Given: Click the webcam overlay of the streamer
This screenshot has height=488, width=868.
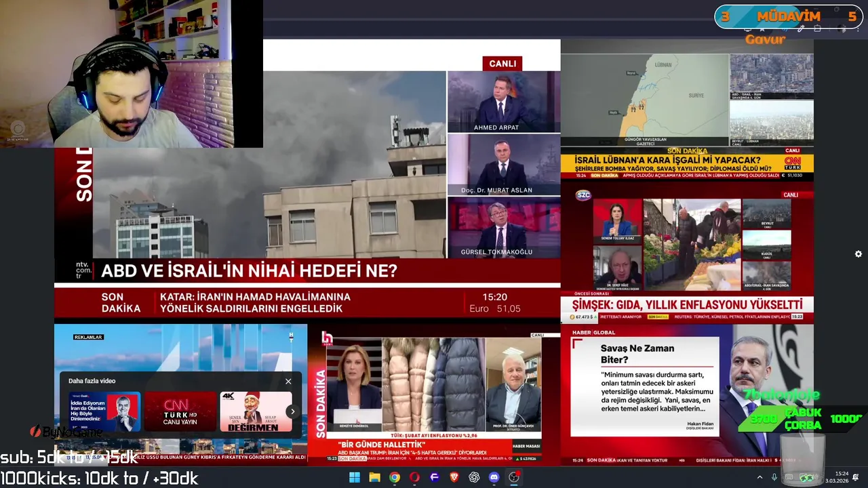Looking at the screenshot, I should (x=132, y=74).
